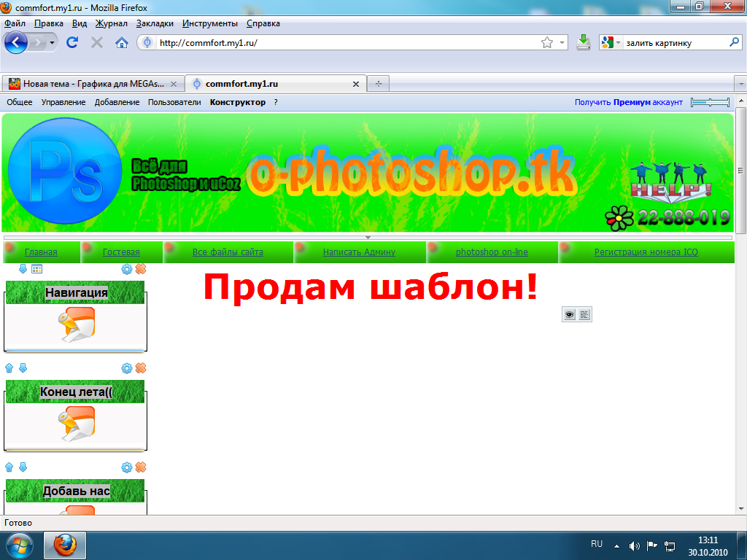Click the site identity icon in address bar
Image resolution: width=747 pixels, height=560 pixels.
point(147,43)
